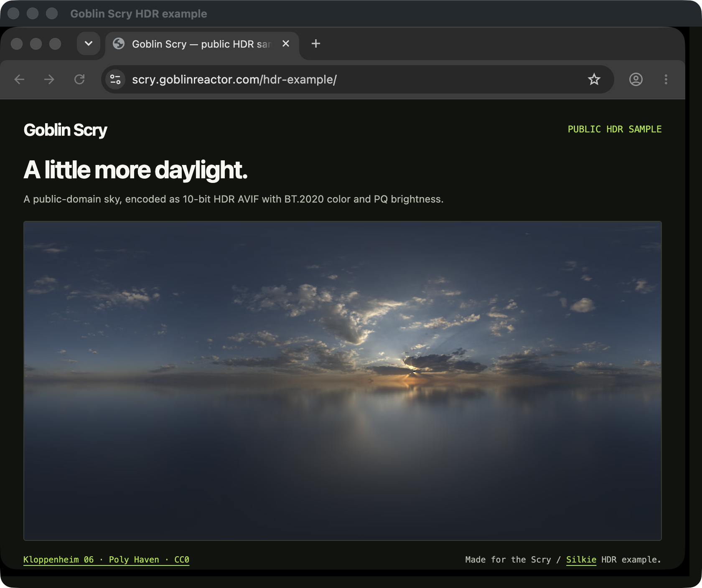Screen dimensions: 702x588
Task: Select the Goblin Scry — public HDR tab
Action: coord(202,44)
